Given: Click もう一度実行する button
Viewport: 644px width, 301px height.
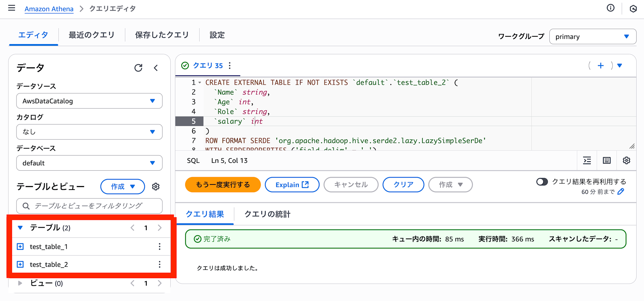Looking at the screenshot, I should [223, 185].
